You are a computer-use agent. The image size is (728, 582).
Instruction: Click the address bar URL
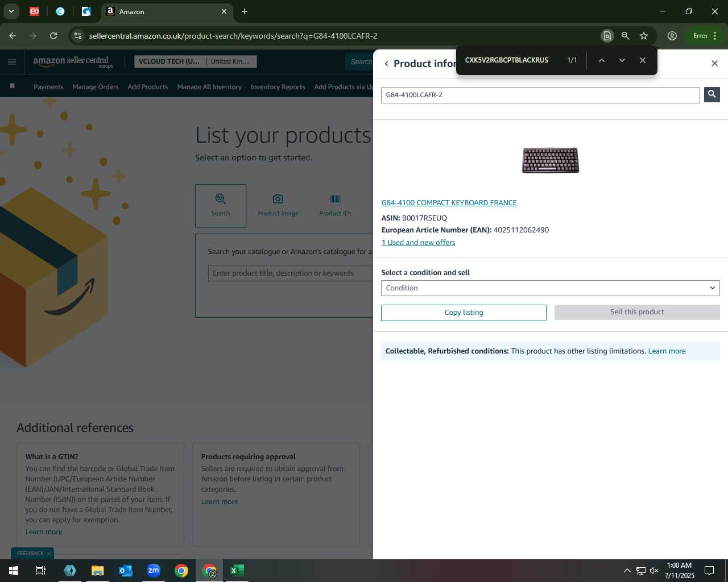233,36
